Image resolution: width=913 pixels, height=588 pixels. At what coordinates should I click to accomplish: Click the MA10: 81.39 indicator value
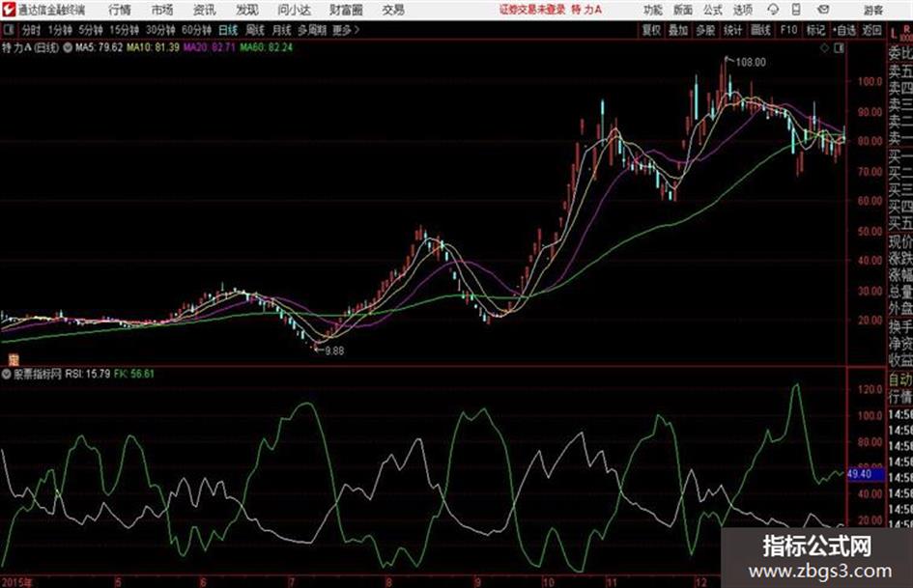coord(153,47)
